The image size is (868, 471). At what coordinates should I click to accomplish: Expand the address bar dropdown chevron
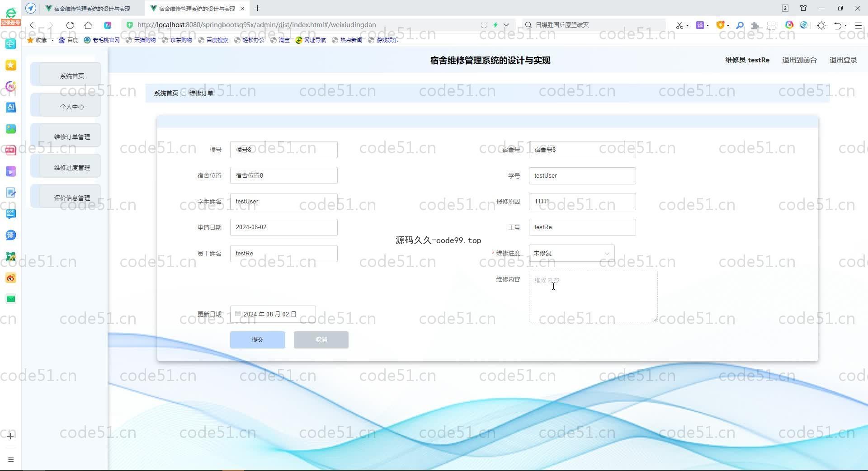click(506, 25)
